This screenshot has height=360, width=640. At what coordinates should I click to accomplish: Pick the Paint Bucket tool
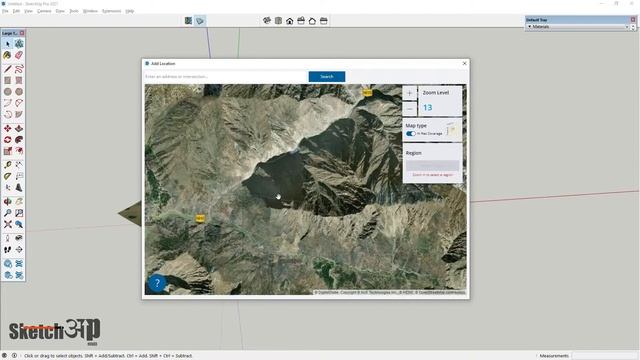[7, 55]
